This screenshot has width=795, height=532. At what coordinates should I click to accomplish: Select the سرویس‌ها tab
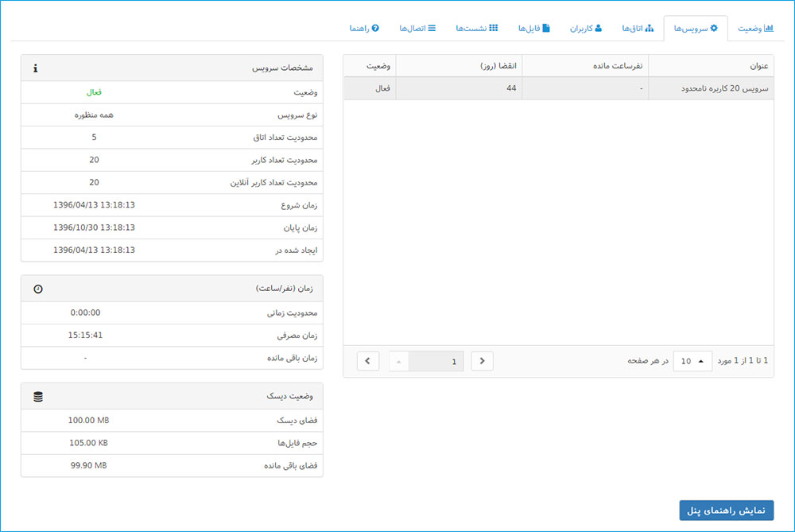coord(696,29)
